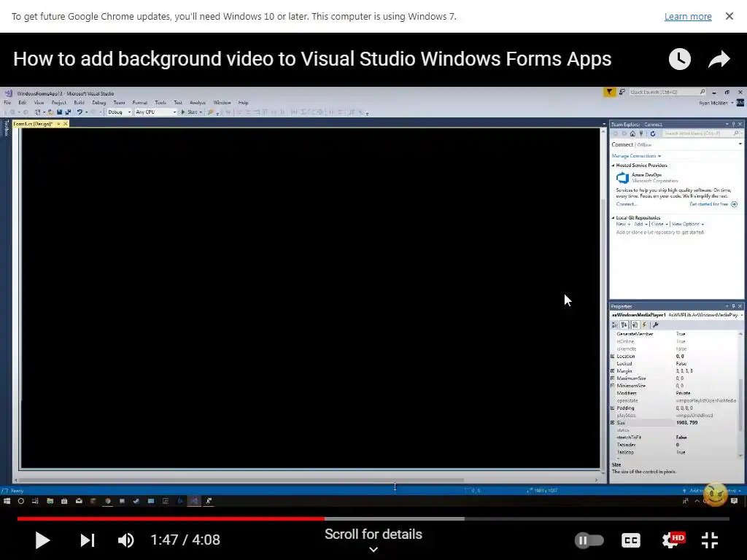Click the Save icon in the toolbar
747x560 pixels.
coord(60,112)
